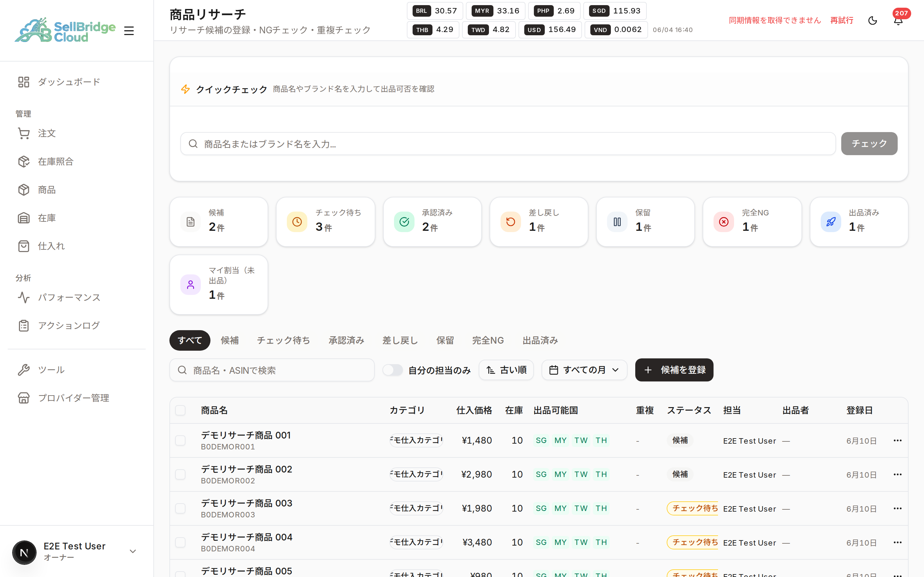Click the 出品済み rocket stat card
The height and width of the screenshot is (577, 924).
859,222
